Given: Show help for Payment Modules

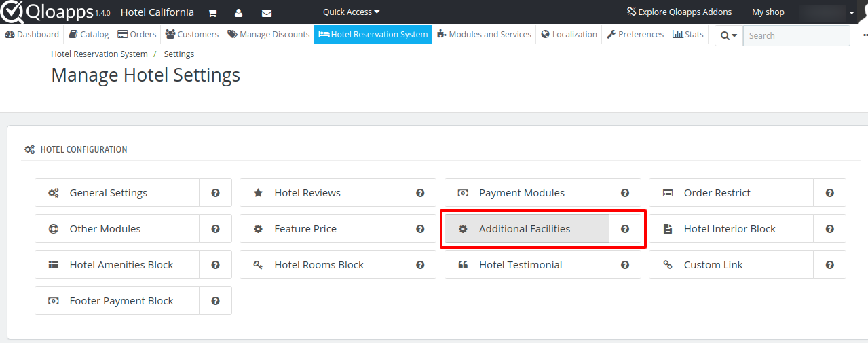Looking at the screenshot, I should click(625, 193).
